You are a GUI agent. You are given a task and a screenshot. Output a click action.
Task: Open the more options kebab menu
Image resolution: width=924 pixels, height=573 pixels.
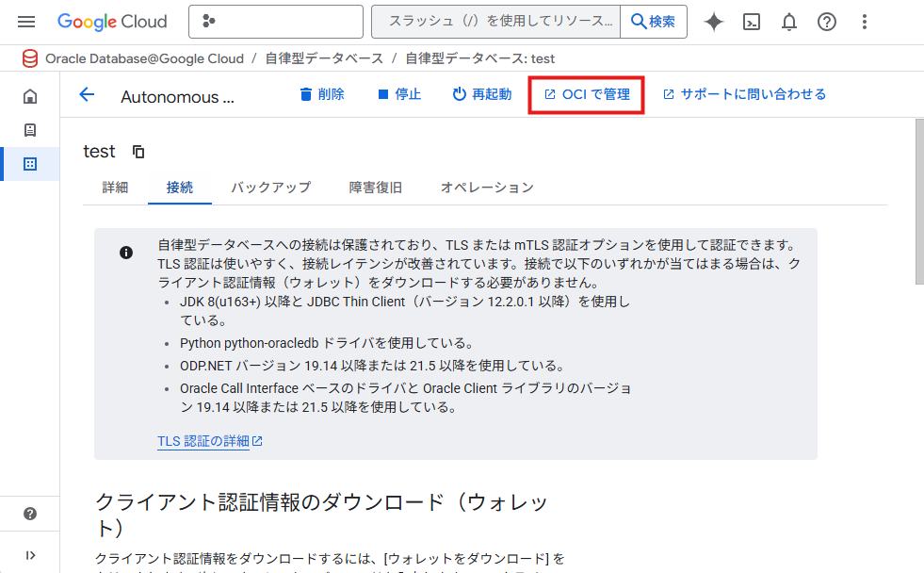tap(865, 22)
